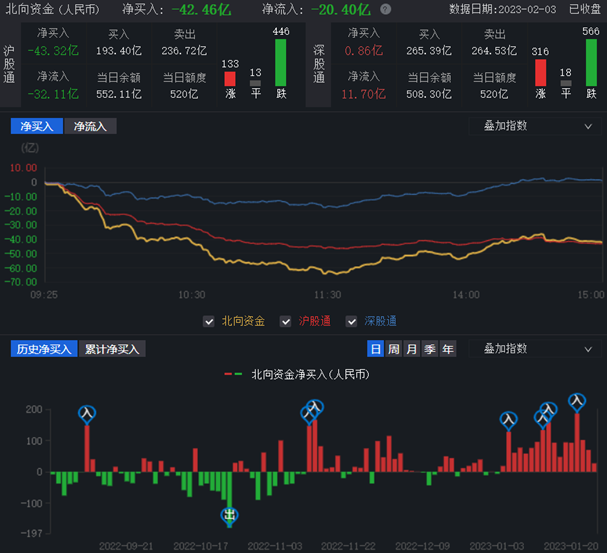
Task: Click the help icon beside 净流入 total
Action: pos(385,9)
